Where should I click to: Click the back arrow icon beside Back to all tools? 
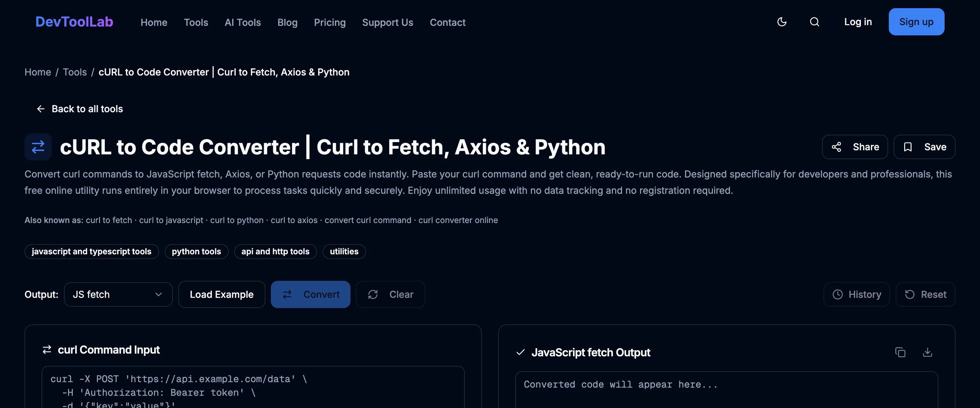coord(41,109)
